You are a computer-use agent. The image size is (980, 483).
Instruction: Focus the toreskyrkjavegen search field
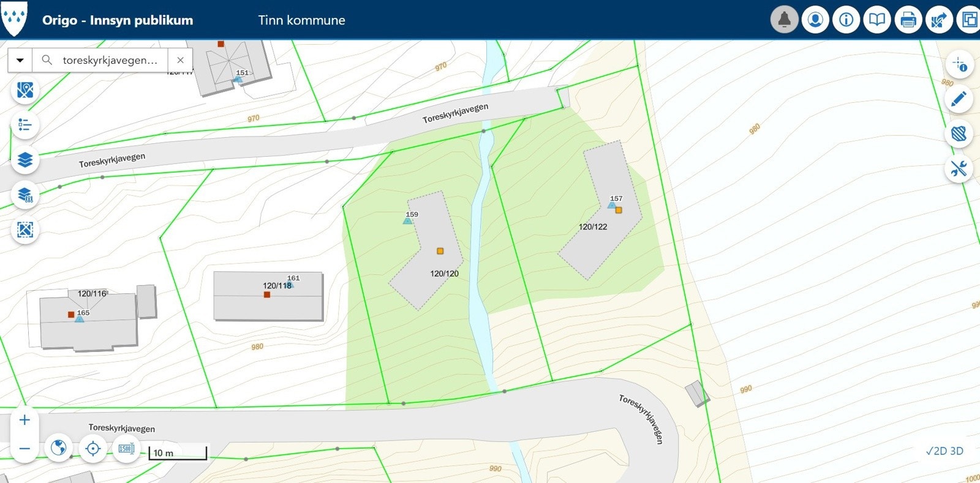pos(110,60)
